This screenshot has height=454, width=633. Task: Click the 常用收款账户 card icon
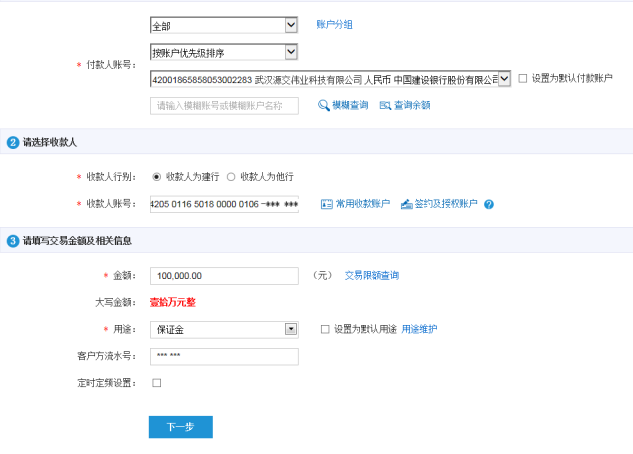click(326, 204)
